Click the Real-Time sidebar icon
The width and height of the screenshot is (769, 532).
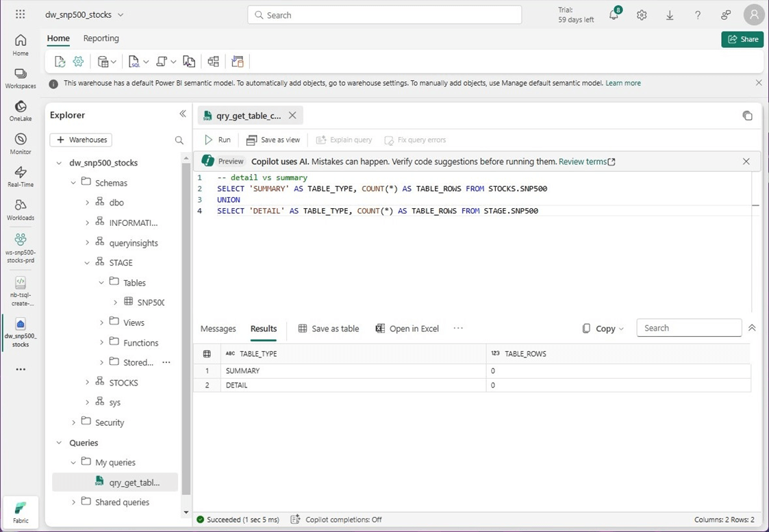coord(21,177)
